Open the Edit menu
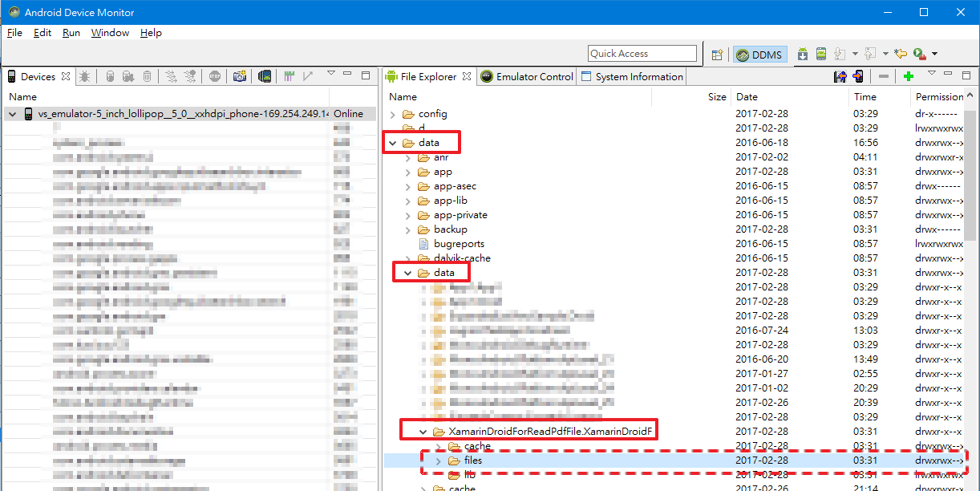This screenshot has width=980, height=491. 43,33
